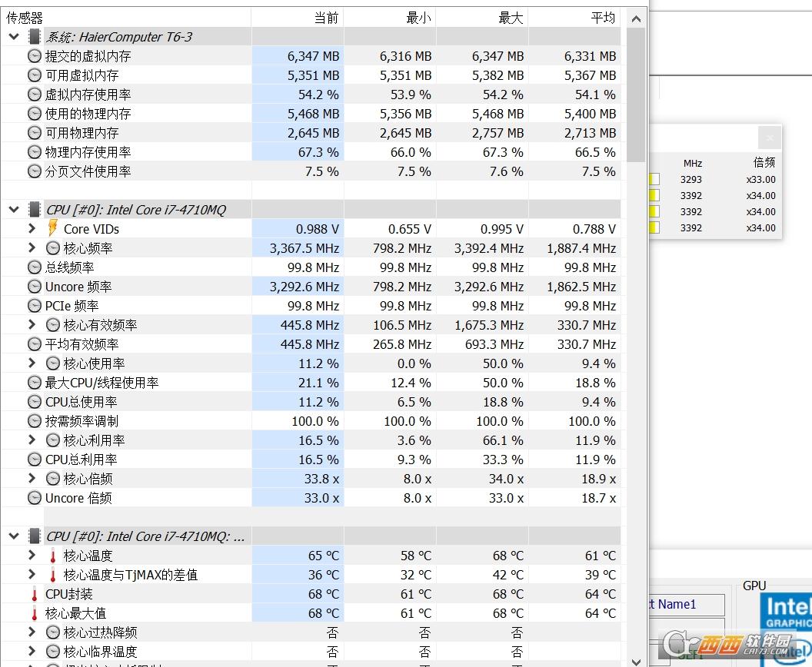
Task: Select the Uncore 倍频 row label
Action: click(78, 498)
